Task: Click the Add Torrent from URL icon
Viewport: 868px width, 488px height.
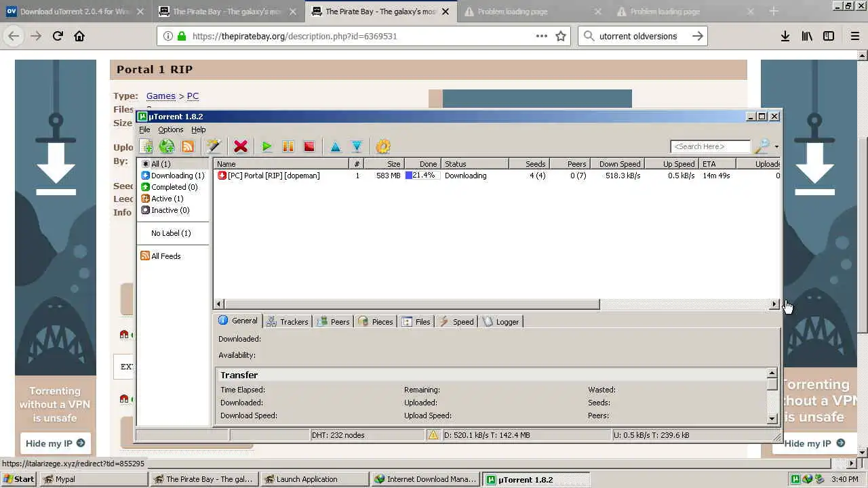Action: [x=167, y=146]
